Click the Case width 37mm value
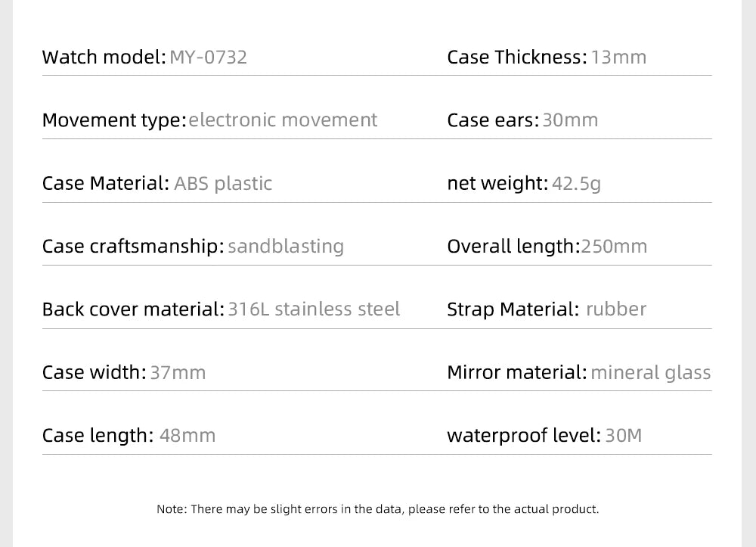This screenshot has width=756, height=547. point(178,373)
